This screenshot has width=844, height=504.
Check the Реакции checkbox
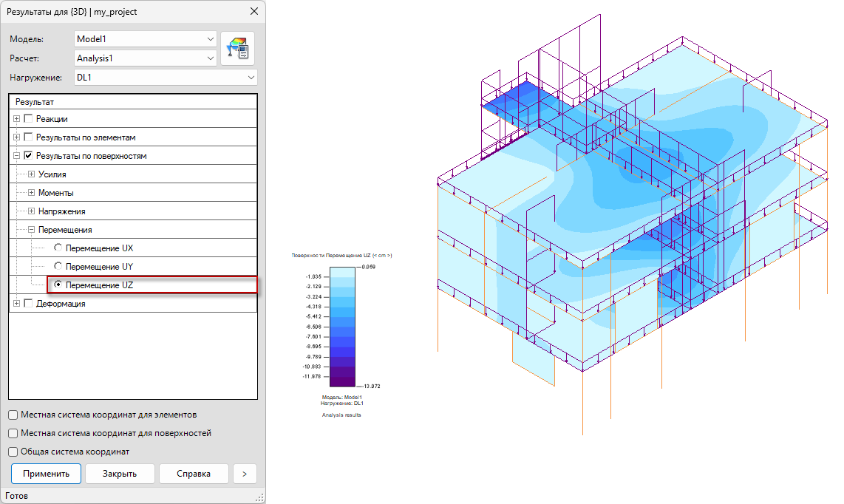pyautogui.click(x=29, y=119)
